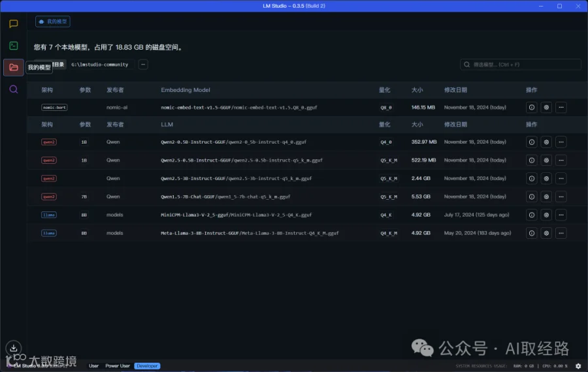Open settings gear for Qwen1.5-7B-Chat model
Viewport: 588px width, 372px height.
coord(546,196)
